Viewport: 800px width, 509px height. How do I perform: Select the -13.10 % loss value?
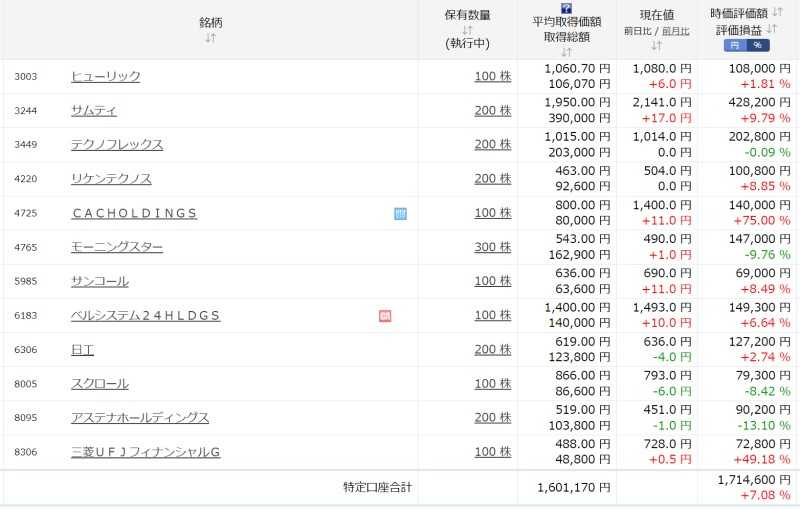pos(763,425)
